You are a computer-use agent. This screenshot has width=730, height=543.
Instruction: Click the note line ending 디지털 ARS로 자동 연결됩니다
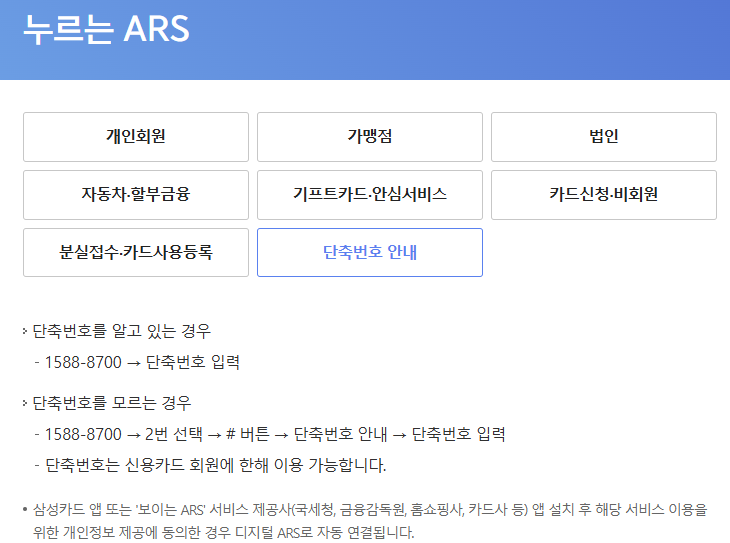223,532
